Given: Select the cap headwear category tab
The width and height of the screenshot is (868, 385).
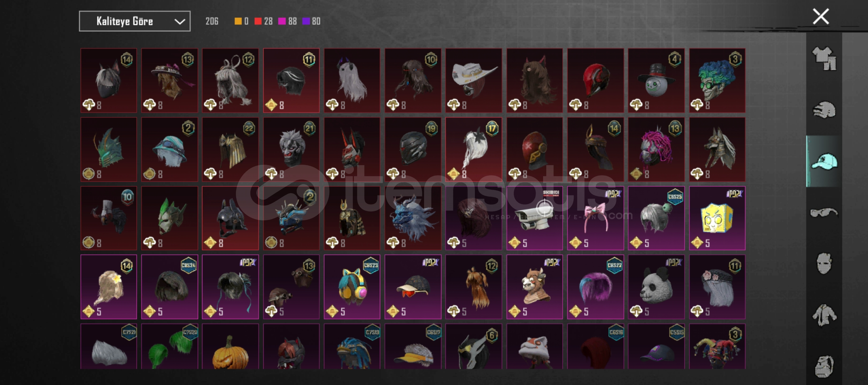Looking at the screenshot, I should click(824, 161).
